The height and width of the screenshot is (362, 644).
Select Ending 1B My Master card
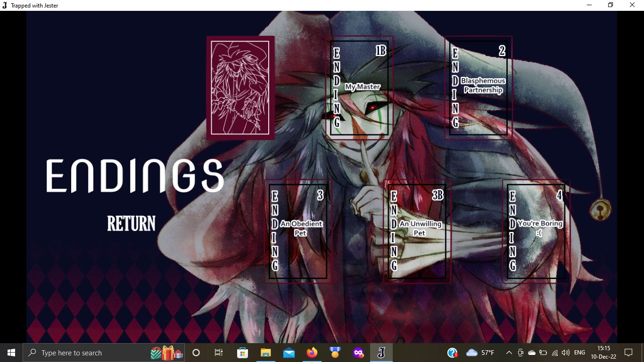click(x=359, y=88)
